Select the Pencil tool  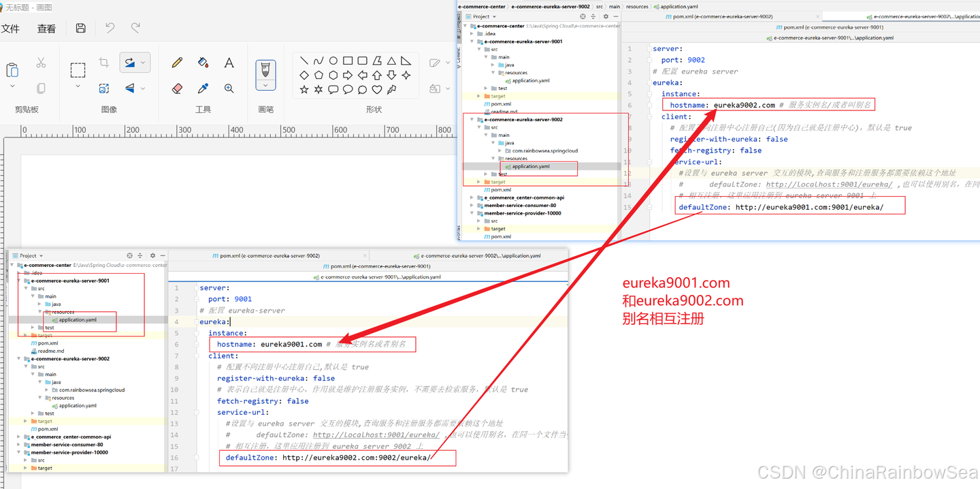tap(178, 63)
